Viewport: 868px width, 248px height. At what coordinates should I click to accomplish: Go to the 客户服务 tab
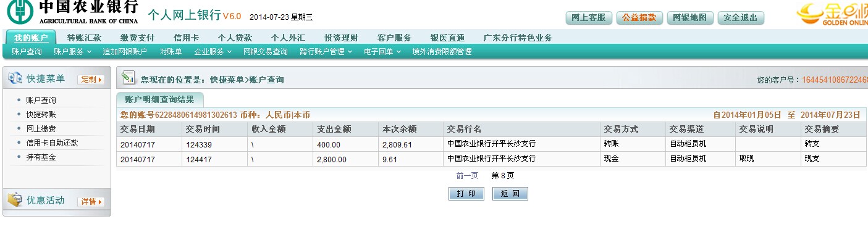[x=394, y=38]
